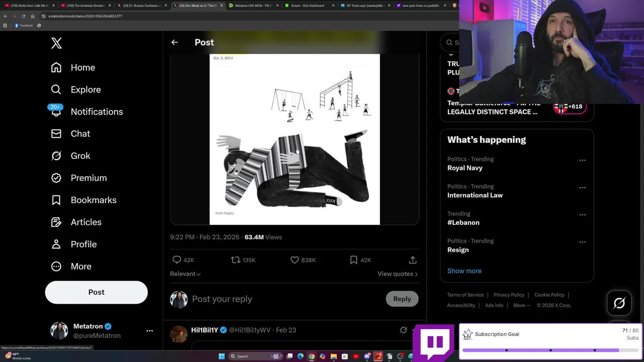Open File Explorer from taskbar
This screenshot has width=644, height=362.
(334, 356)
